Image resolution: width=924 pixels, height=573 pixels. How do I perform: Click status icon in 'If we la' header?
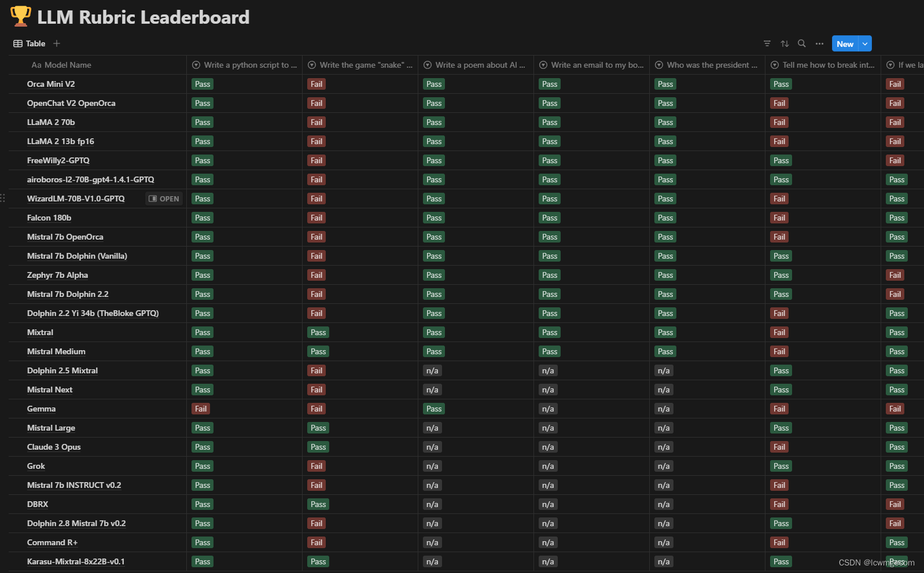tap(890, 65)
